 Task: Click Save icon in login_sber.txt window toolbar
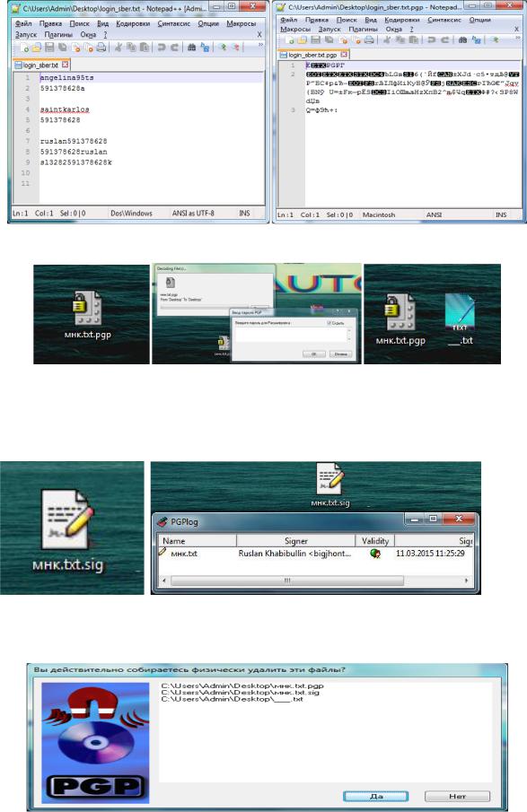(x=49, y=48)
